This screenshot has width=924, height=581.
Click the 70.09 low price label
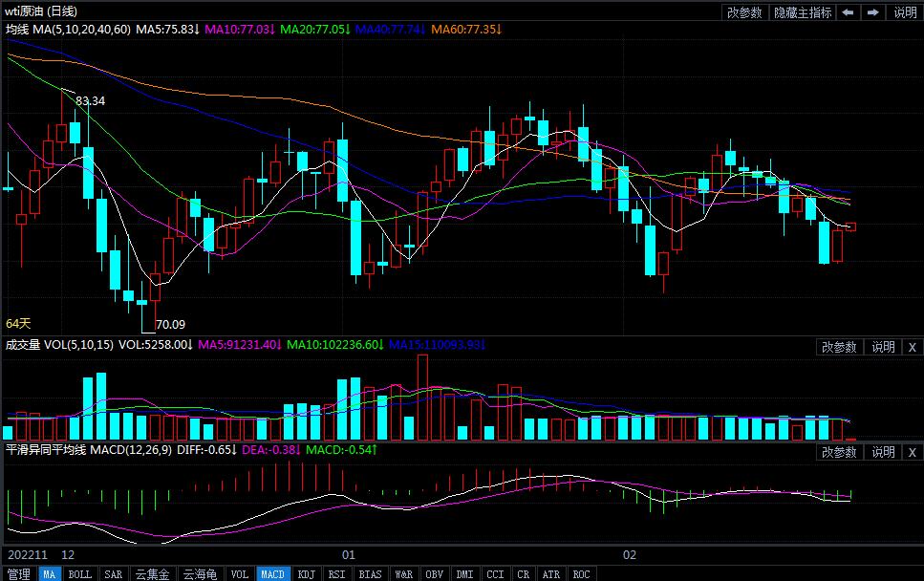[x=170, y=324]
